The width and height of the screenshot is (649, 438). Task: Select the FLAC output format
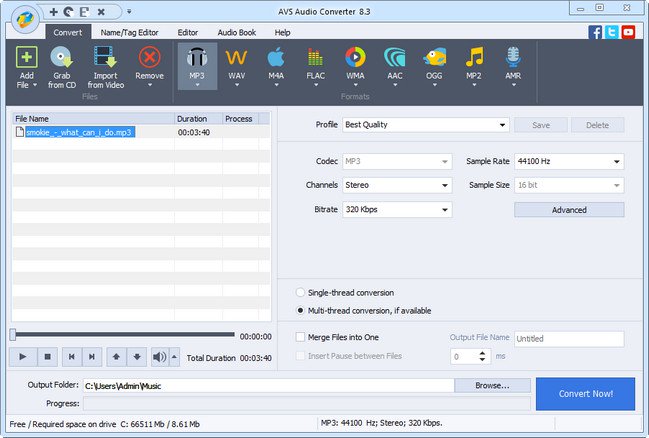[x=315, y=58]
